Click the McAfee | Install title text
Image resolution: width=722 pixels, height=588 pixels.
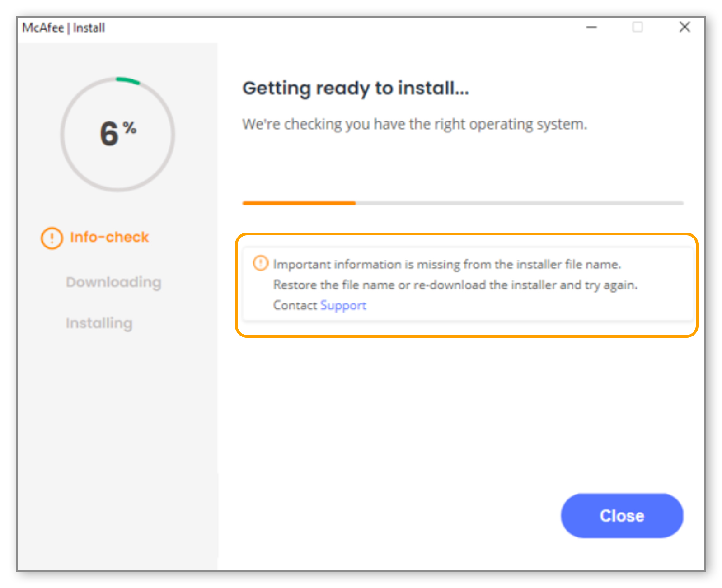[x=64, y=28]
